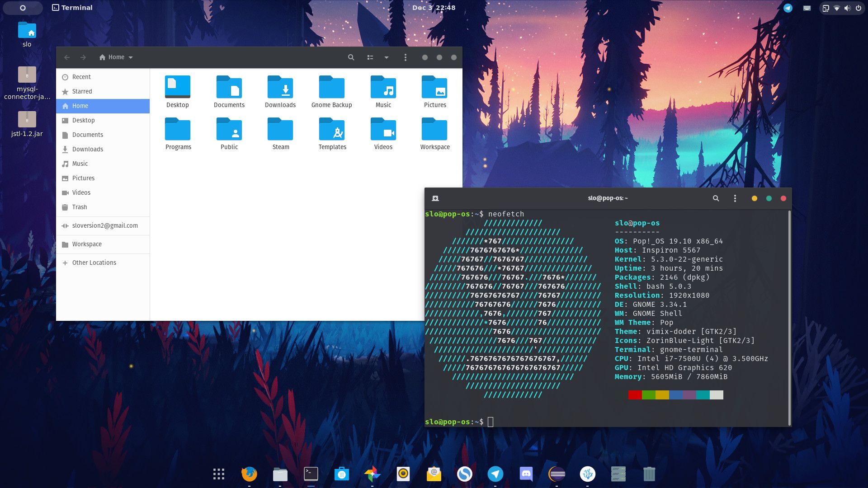Launch Telegram from the dock
This screenshot has width=868, height=488.
(495, 474)
